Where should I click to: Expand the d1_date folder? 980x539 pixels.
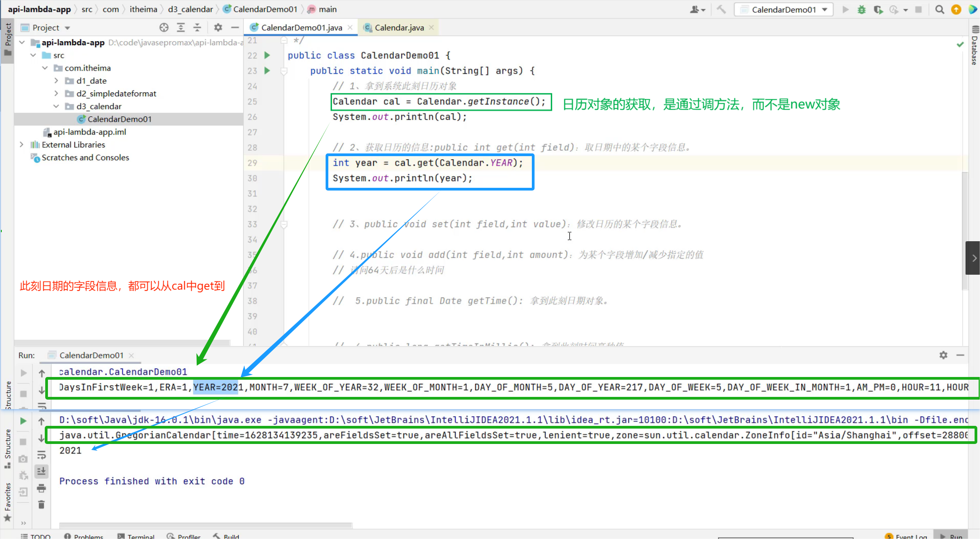click(56, 81)
